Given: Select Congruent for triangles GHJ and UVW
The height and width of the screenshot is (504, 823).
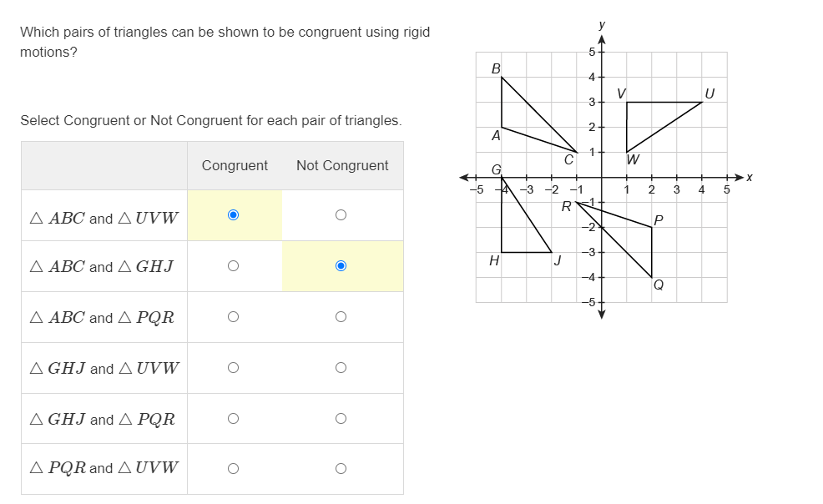Looking at the screenshot, I should pyautogui.click(x=234, y=367).
